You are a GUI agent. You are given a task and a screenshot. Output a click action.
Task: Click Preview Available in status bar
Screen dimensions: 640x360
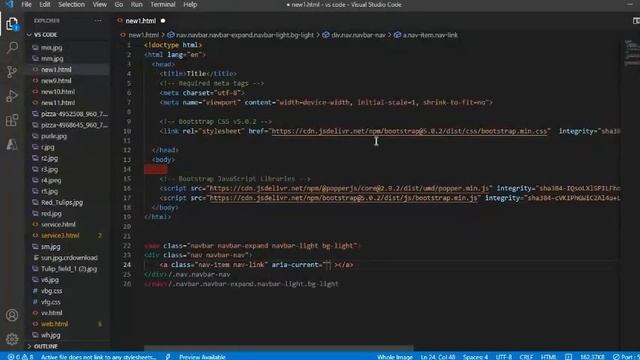[202, 357]
